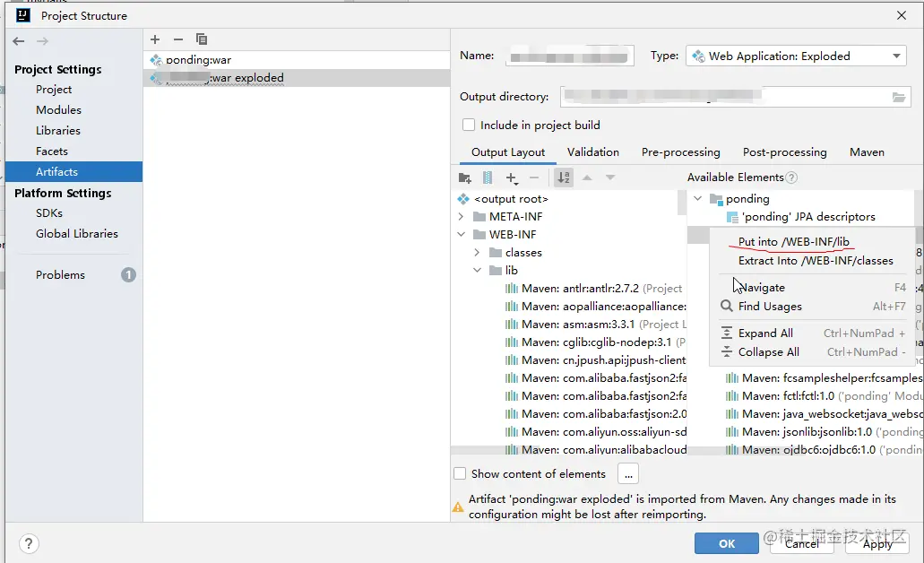Open the Maven tab
The image size is (924, 563).
[x=867, y=152]
